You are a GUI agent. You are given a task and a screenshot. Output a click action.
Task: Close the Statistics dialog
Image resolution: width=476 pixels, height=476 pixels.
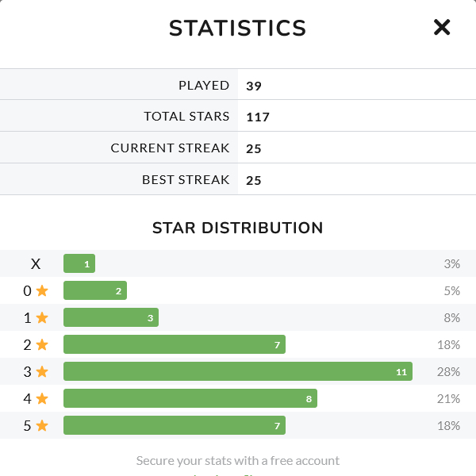click(442, 28)
